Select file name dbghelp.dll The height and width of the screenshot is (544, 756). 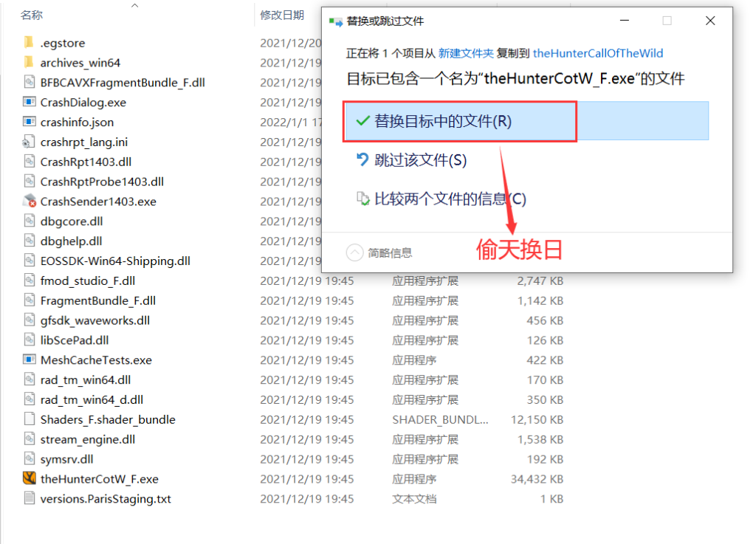(72, 241)
